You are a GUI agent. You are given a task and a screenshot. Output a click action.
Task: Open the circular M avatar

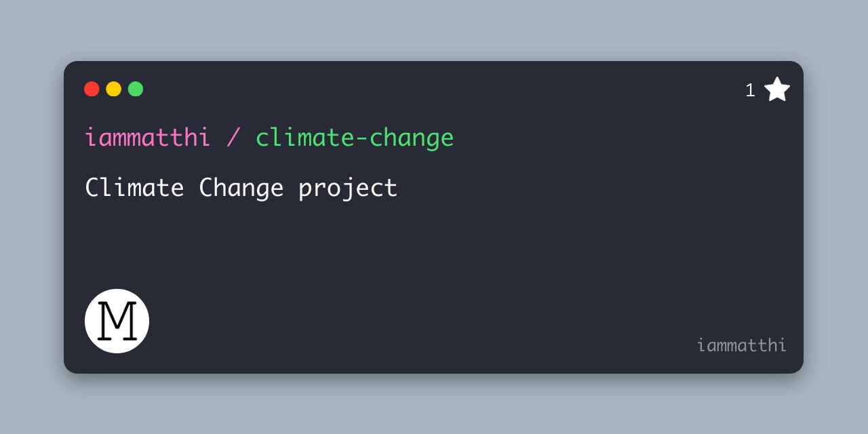click(x=117, y=321)
